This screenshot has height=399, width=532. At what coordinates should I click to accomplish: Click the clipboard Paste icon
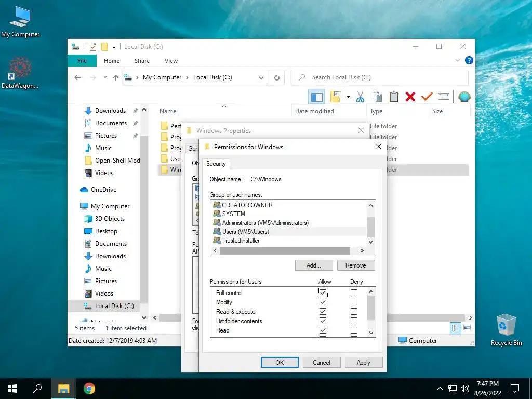tap(394, 97)
